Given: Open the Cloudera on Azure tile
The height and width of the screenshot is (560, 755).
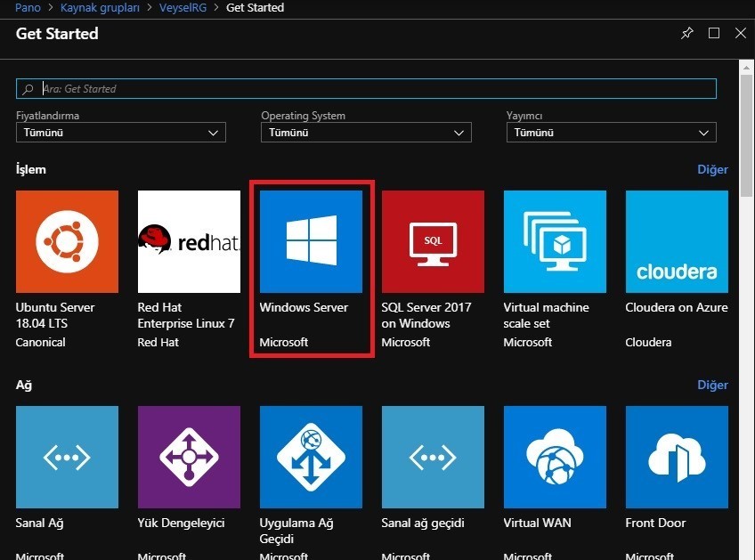Looking at the screenshot, I should (677, 241).
